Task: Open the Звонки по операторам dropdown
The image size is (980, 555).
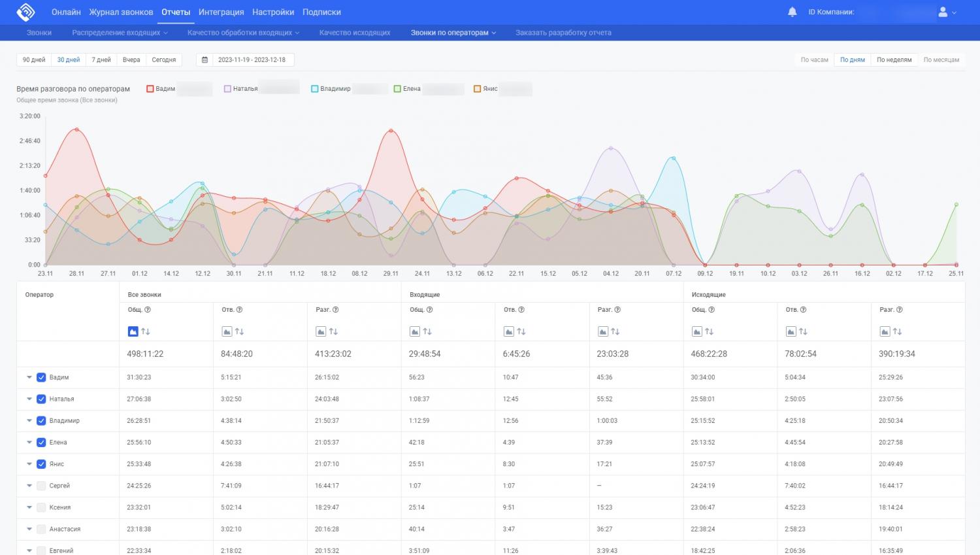Action: coord(453,33)
